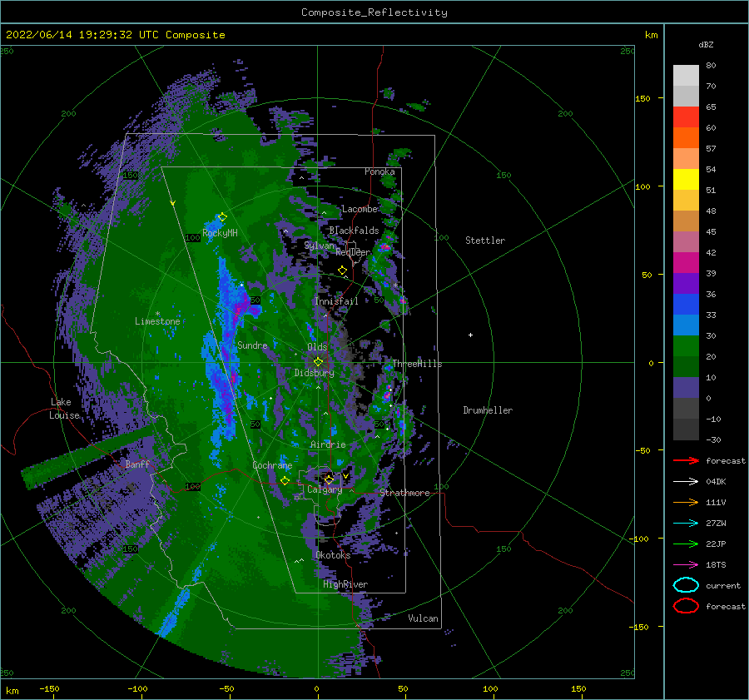Viewport: 749px width, 700px height.
Task: Click the 04DK legend text
Action: (x=716, y=481)
